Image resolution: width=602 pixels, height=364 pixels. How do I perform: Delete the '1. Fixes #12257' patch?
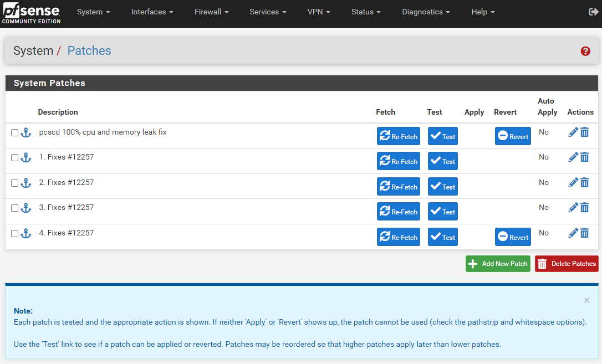[x=585, y=157]
